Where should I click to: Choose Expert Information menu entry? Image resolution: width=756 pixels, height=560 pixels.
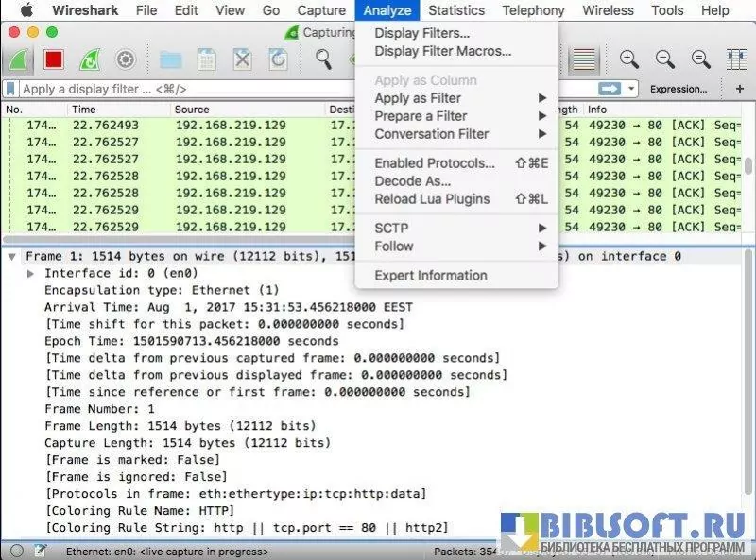[x=430, y=276]
